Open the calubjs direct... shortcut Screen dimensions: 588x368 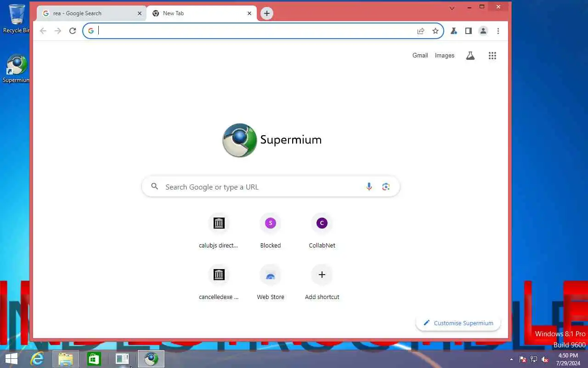(219, 230)
